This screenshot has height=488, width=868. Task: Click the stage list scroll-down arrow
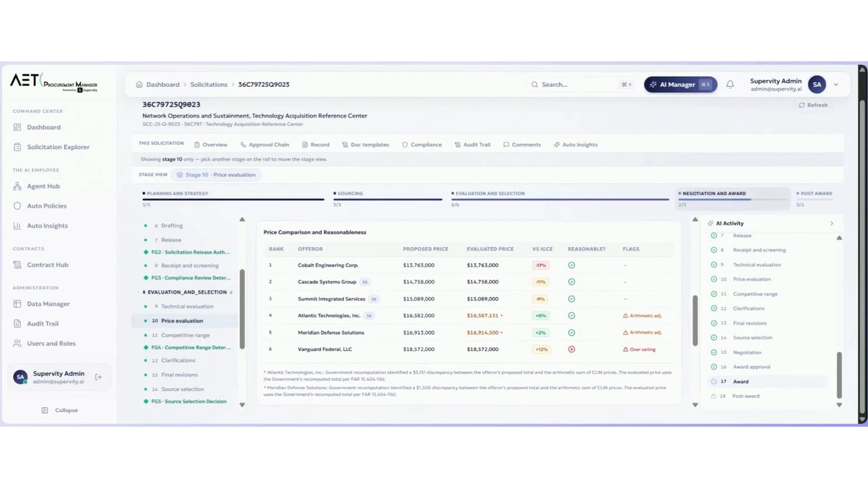pos(242,404)
